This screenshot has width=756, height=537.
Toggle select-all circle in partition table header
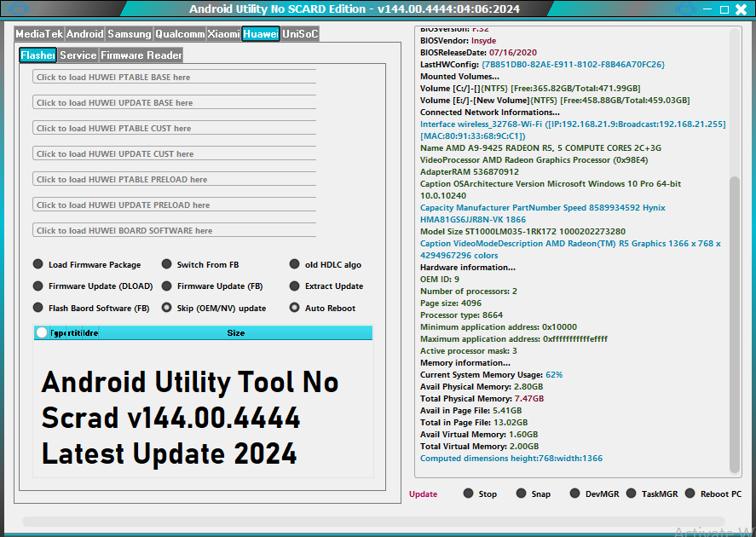point(42,333)
